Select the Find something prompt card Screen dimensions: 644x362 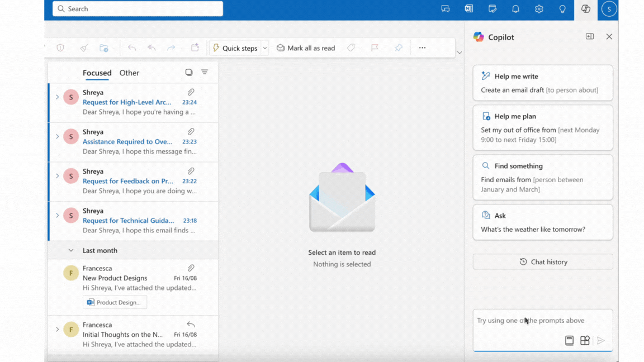(x=543, y=177)
